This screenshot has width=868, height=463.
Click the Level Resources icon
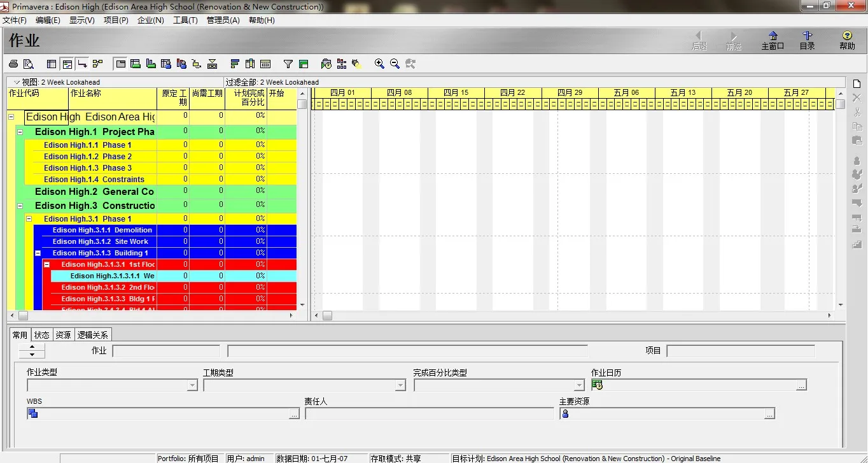tap(342, 64)
